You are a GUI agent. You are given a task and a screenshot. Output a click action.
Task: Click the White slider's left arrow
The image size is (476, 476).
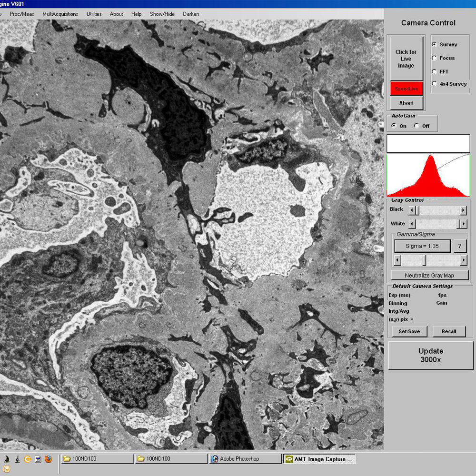point(412,224)
